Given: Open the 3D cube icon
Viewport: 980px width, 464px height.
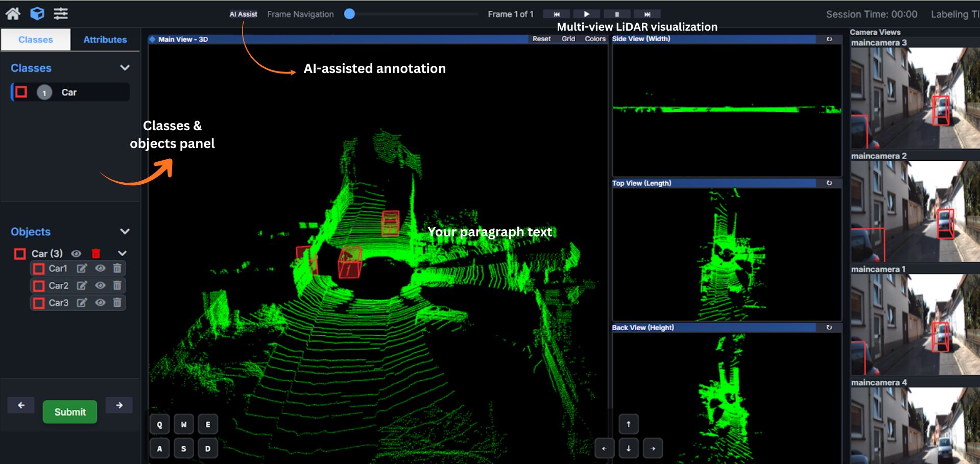Looking at the screenshot, I should click(37, 14).
